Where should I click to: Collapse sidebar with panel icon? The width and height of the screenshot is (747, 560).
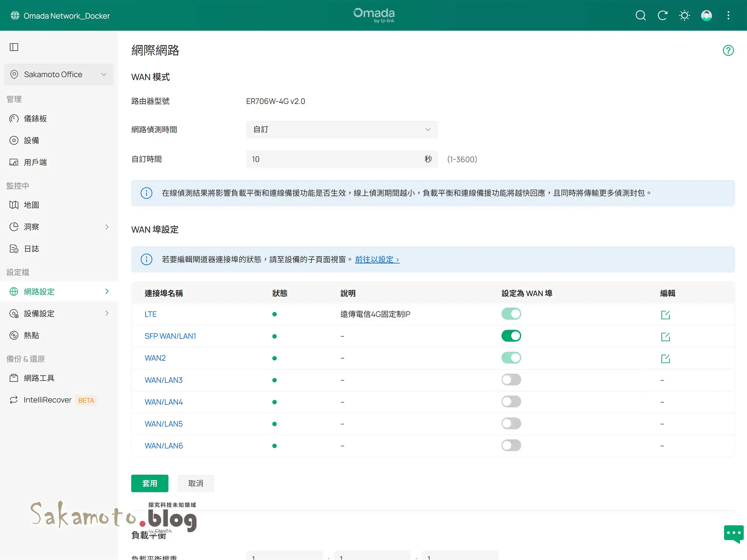click(x=14, y=47)
